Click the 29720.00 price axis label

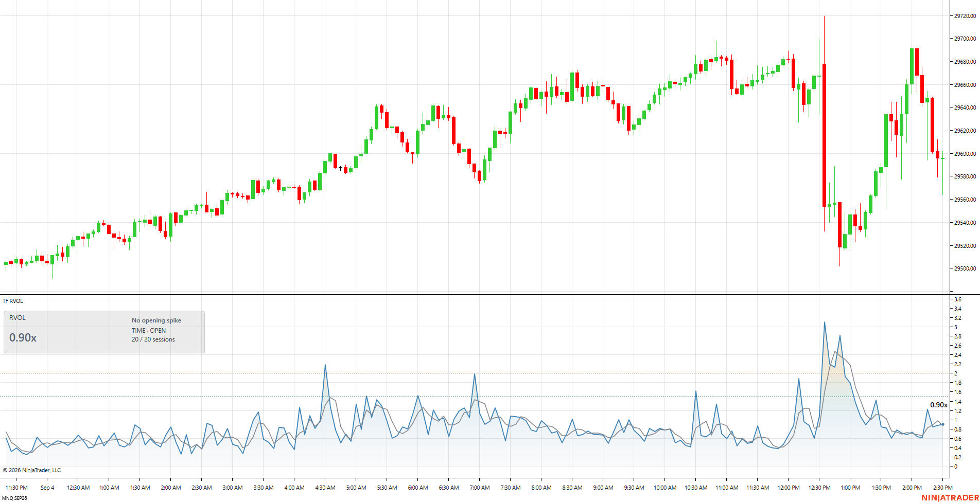965,16
